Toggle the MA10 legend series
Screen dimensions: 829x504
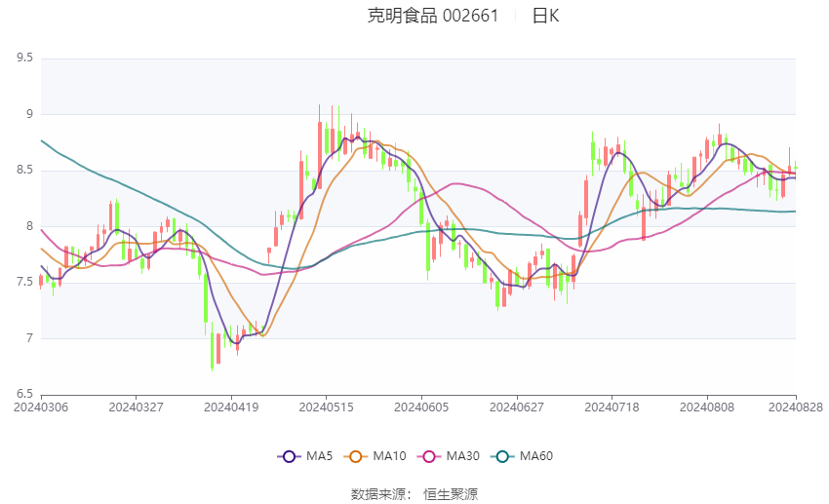375,456
